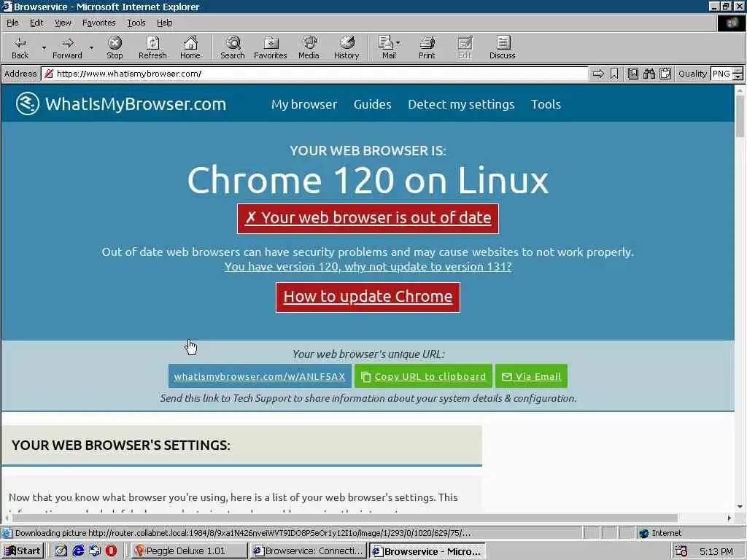The height and width of the screenshot is (560, 747).
Task: Open the Tools nav link on webpage
Action: 546,104
